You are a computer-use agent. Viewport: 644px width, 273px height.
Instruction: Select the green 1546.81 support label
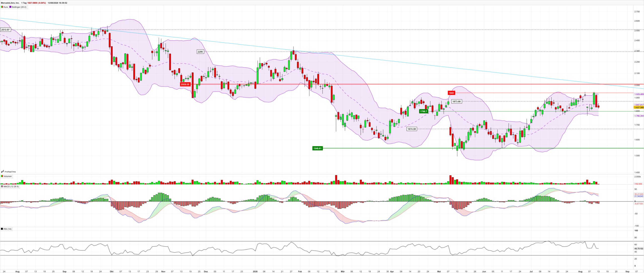[317, 148]
